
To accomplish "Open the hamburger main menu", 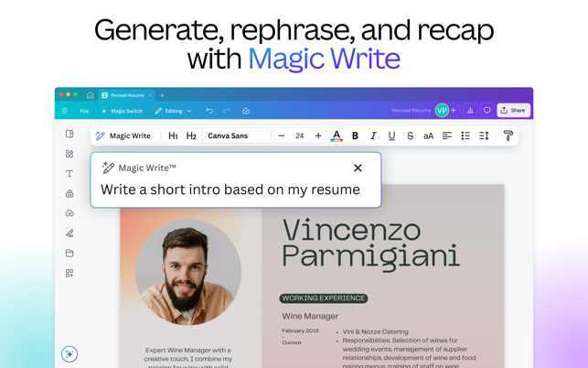I will click(65, 111).
